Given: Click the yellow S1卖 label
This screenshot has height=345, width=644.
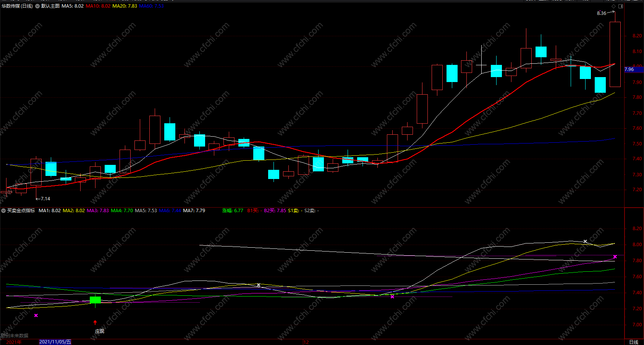Looking at the screenshot, I should [x=295, y=211].
